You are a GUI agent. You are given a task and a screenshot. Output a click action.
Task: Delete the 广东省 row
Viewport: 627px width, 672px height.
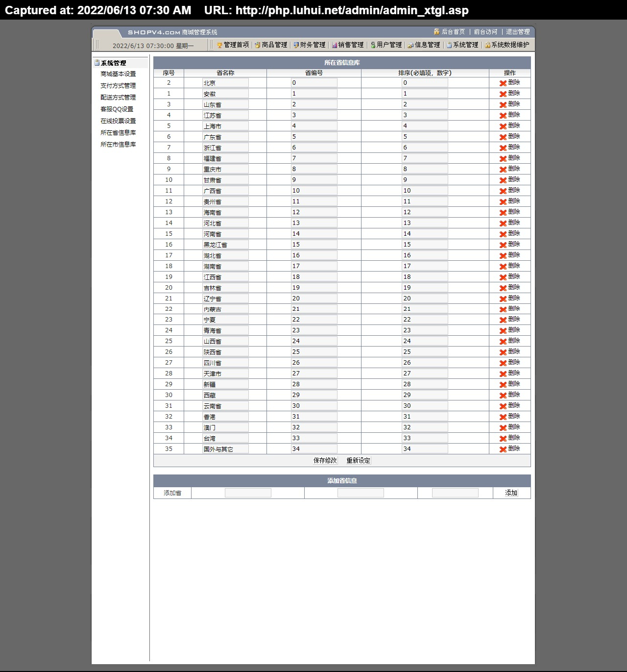tap(509, 137)
